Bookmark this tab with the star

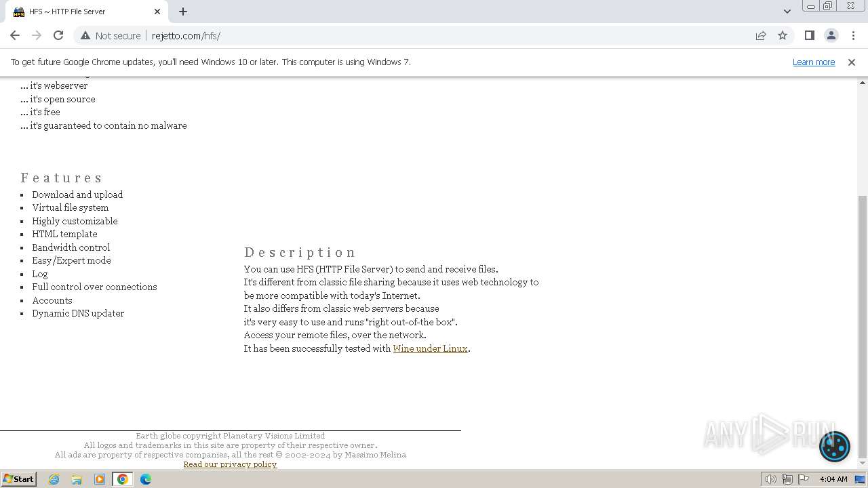point(783,35)
